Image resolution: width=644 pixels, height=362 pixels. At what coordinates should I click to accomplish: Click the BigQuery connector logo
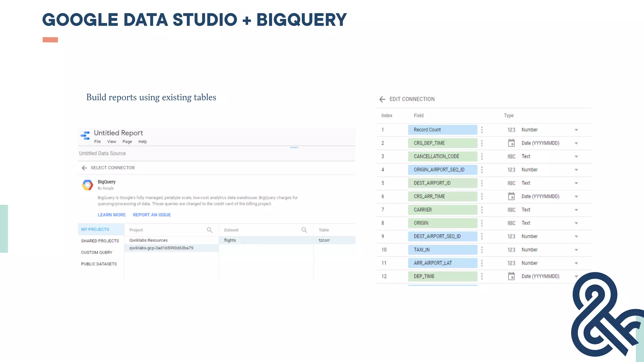coord(87,185)
